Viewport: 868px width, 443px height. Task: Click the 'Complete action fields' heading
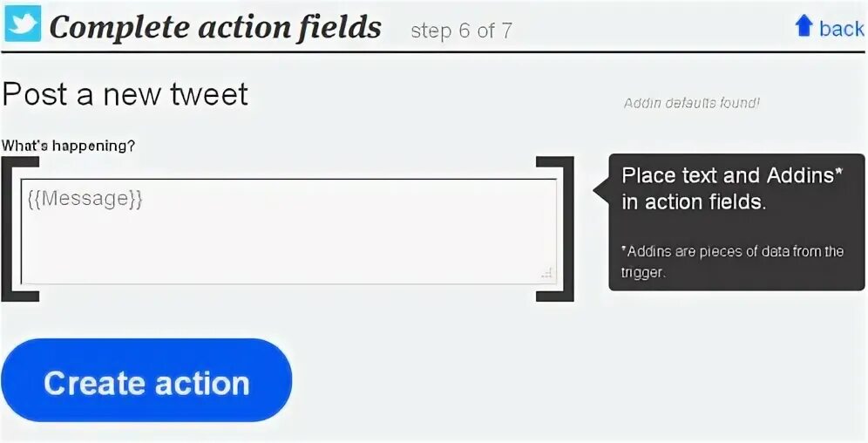pyautogui.click(x=215, y=27)
